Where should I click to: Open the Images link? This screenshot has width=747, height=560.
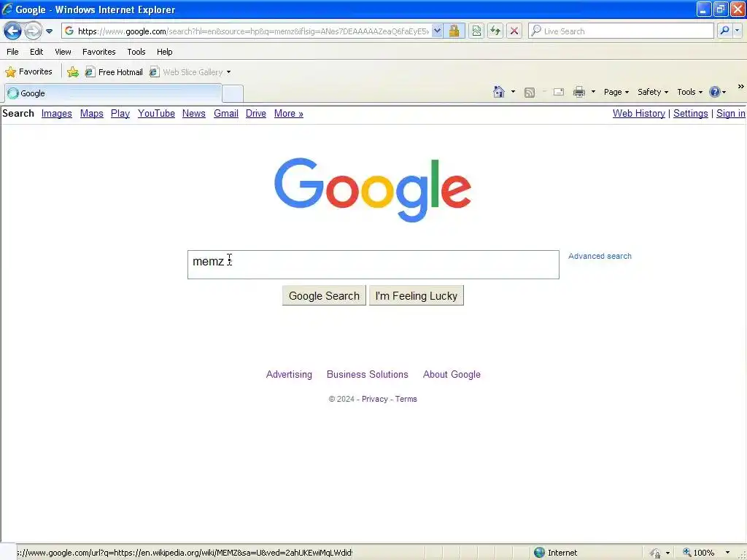pos(57,113)
